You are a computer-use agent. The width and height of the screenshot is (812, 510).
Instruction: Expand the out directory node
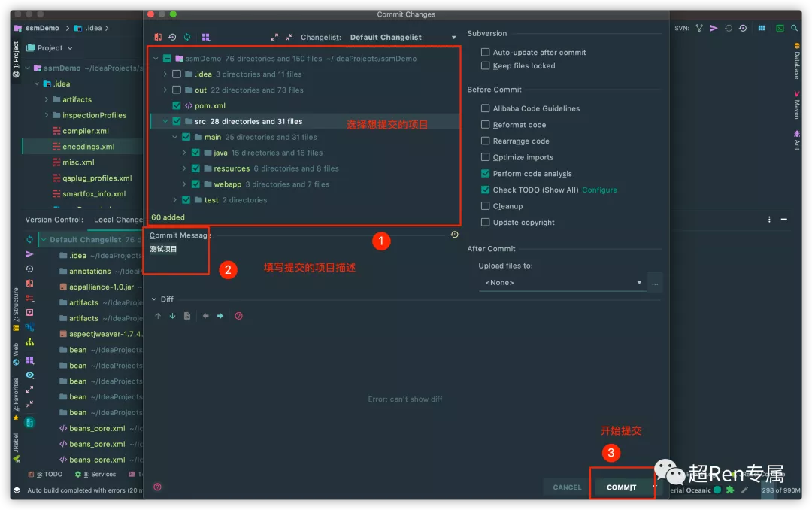coord(165,90)
